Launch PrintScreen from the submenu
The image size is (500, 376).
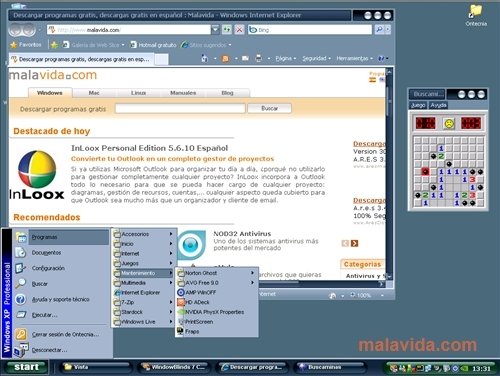click(x=217, y=322)
